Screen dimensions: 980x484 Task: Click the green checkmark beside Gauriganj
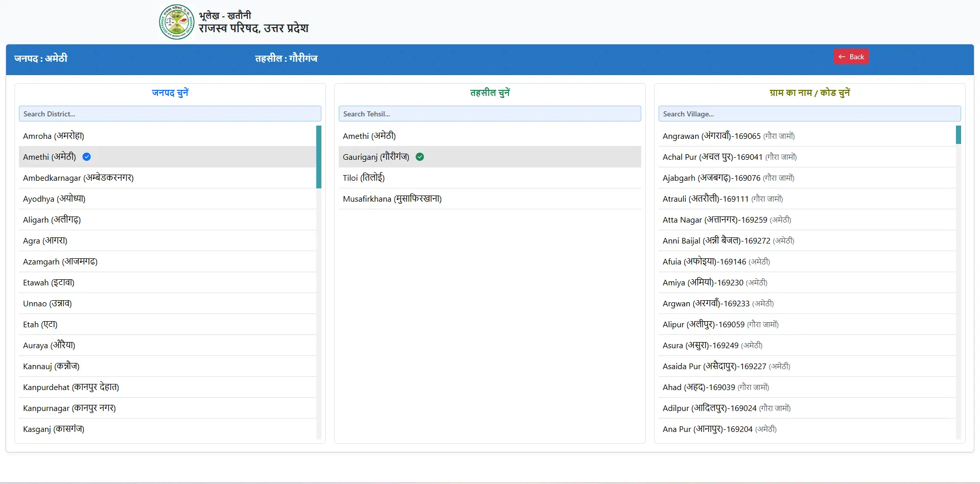pyautogui.click(x=420, y=157)
